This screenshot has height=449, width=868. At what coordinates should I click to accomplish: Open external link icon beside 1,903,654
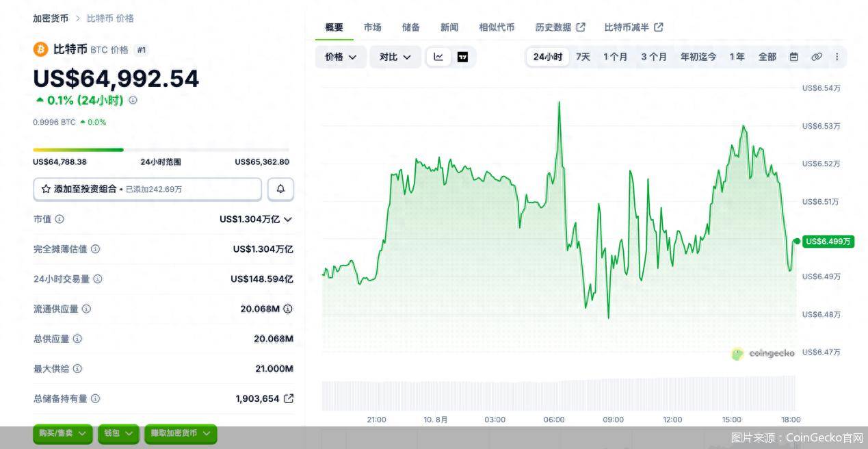(289, 398)
